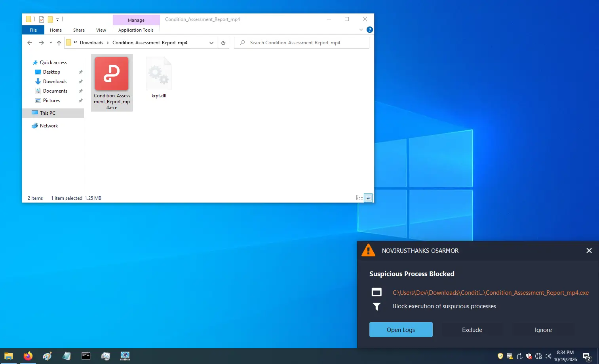This screenshot has height=364, width=599.
Task: Click the Properties quick access toolbar icon
Action: tap(41, 19)
